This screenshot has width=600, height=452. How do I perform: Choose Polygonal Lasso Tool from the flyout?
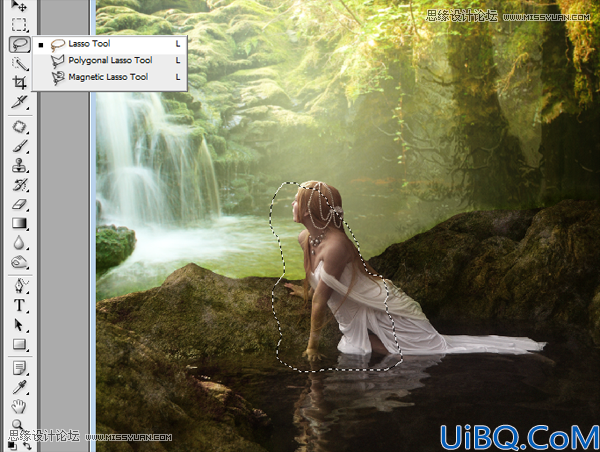click(x=109, y=60)
